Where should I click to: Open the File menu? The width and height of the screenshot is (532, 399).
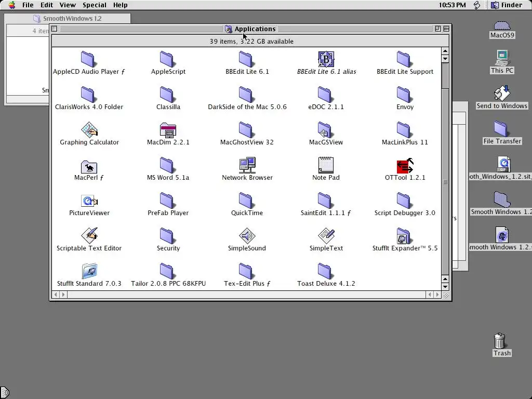click(x=28, y=5)
